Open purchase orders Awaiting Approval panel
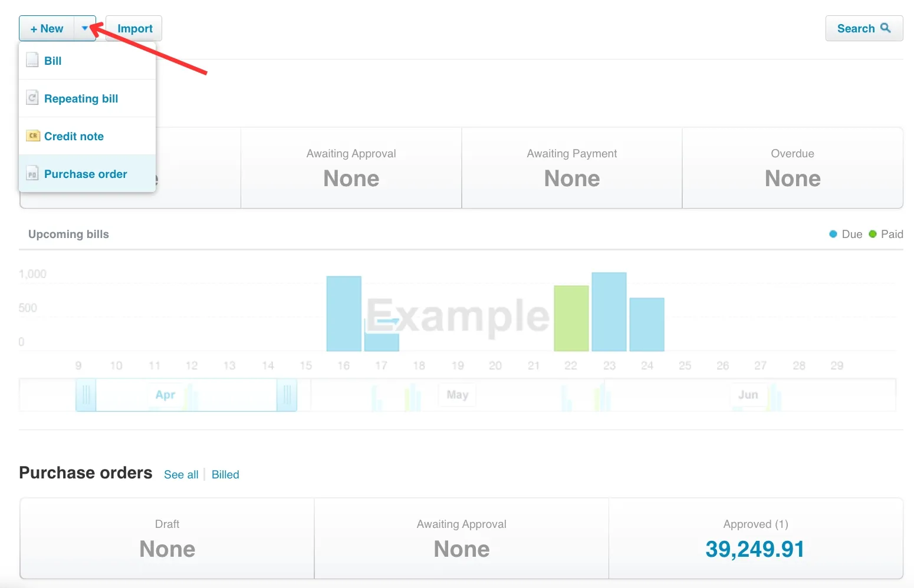The image size is (914, 588). tap(461, 539)
